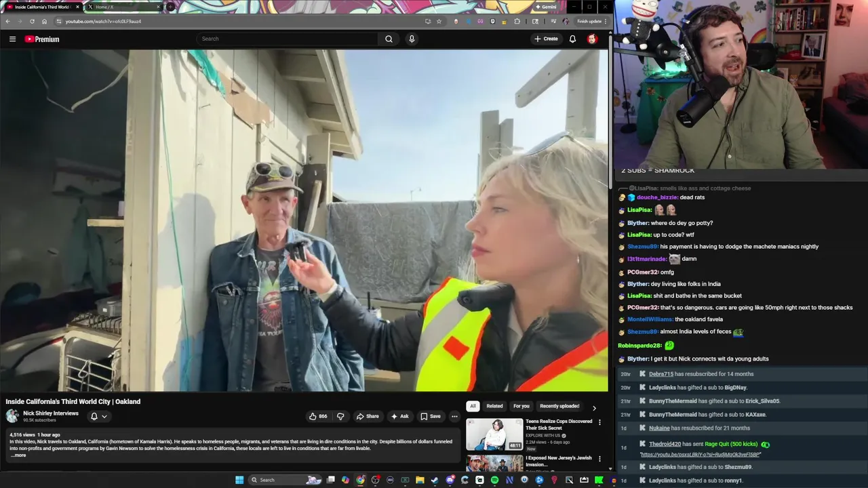Expand video description with ...more

pos(18,455)
